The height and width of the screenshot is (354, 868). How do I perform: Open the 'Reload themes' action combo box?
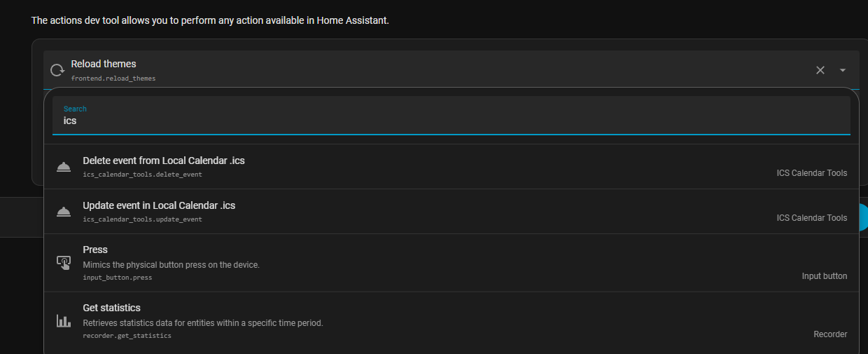[420, 69]
